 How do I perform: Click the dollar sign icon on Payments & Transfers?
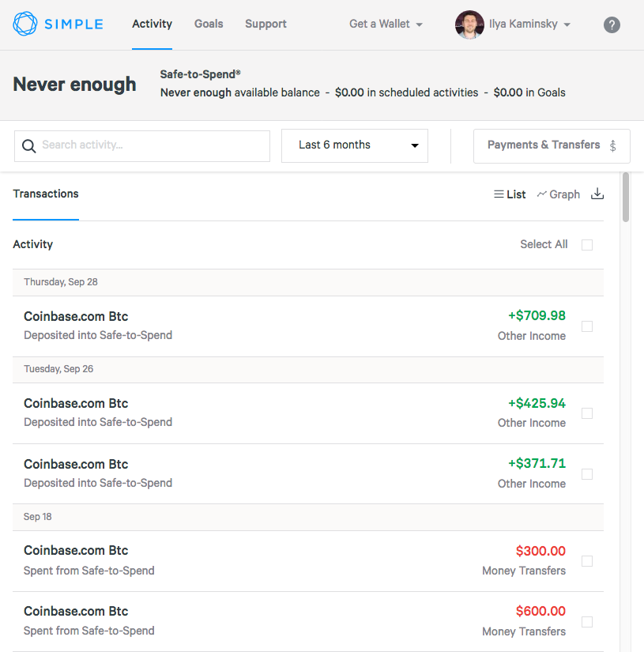point(613,145)
